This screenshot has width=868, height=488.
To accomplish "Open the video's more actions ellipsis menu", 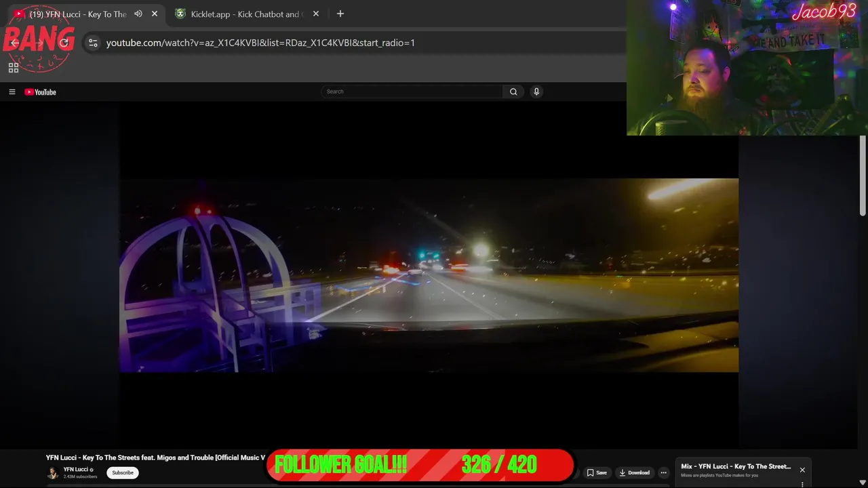I will [x=664, y=472].
